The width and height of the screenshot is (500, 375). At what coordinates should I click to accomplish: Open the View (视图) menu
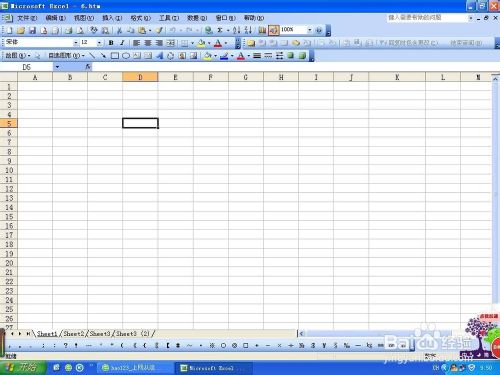click(84, 18)
